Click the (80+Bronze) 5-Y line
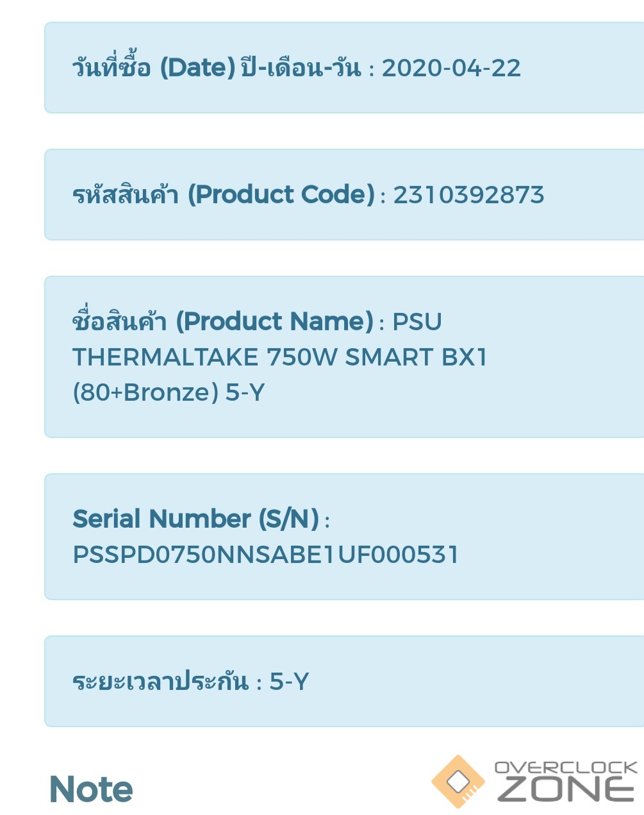The height and width of the screenshot is (815, 644). (169, 392)
